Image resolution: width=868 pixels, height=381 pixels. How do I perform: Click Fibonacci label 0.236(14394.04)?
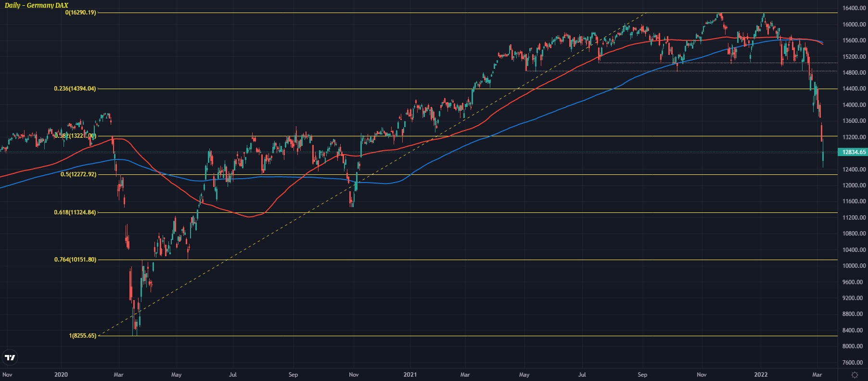(x=75, y=89)
